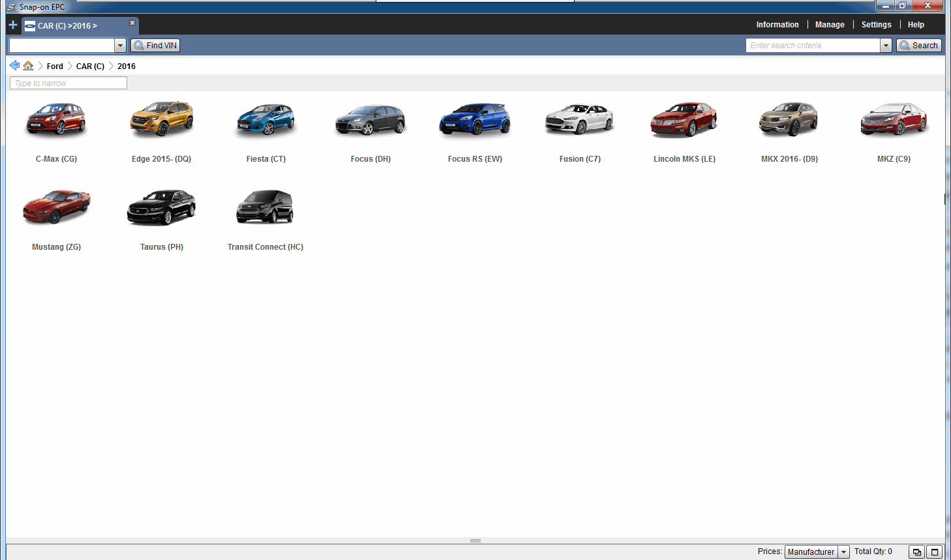Go to the home catalog icon
Screen dimensions: 951x560
(x=28, y=66)
